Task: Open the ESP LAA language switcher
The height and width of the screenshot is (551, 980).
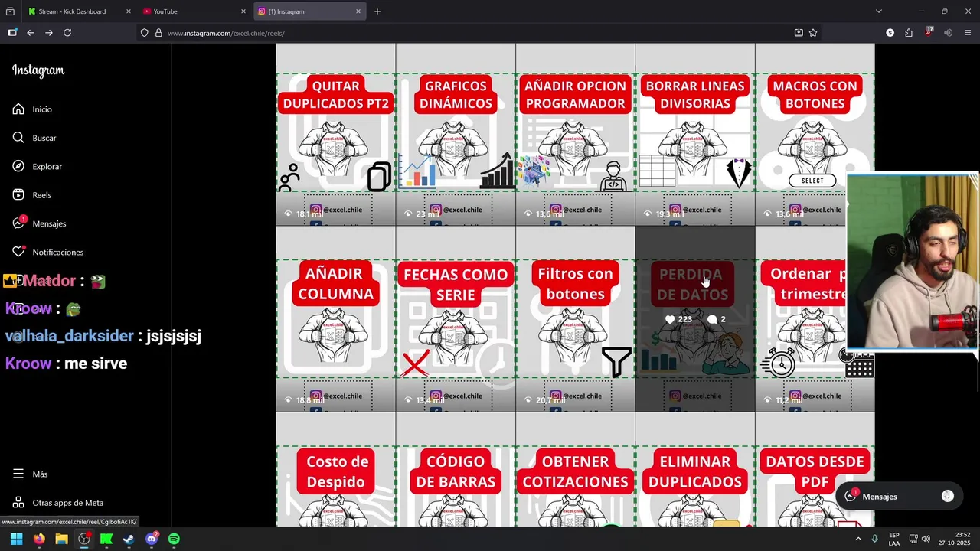Action: coord(894,539)
